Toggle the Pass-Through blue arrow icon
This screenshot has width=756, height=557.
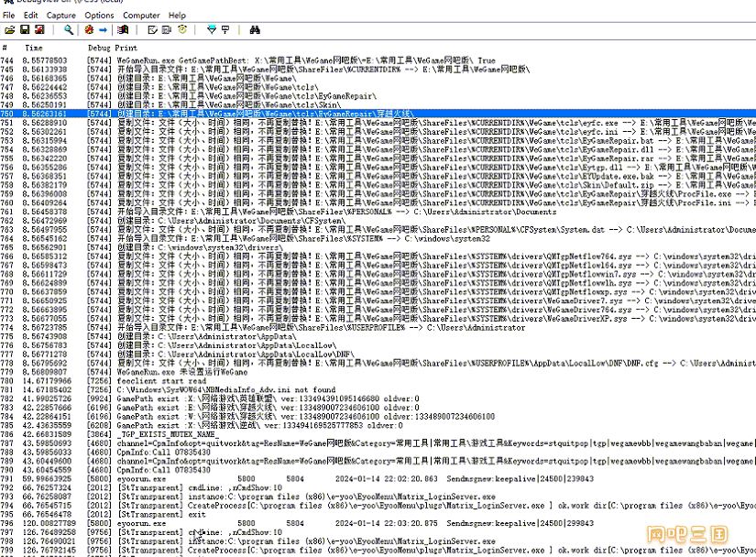coord(104,30)
